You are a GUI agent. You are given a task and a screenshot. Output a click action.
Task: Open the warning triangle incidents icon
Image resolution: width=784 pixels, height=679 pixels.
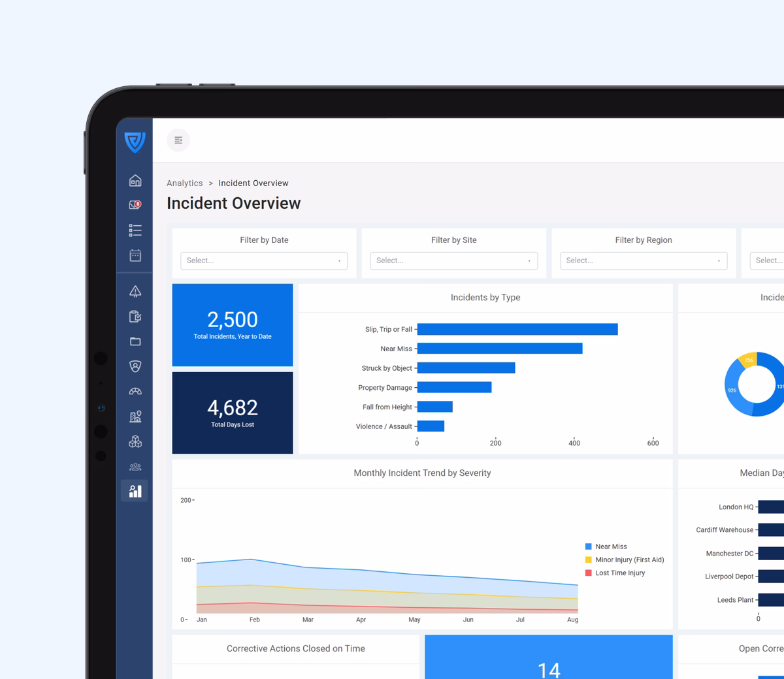[x=135, y=291]
